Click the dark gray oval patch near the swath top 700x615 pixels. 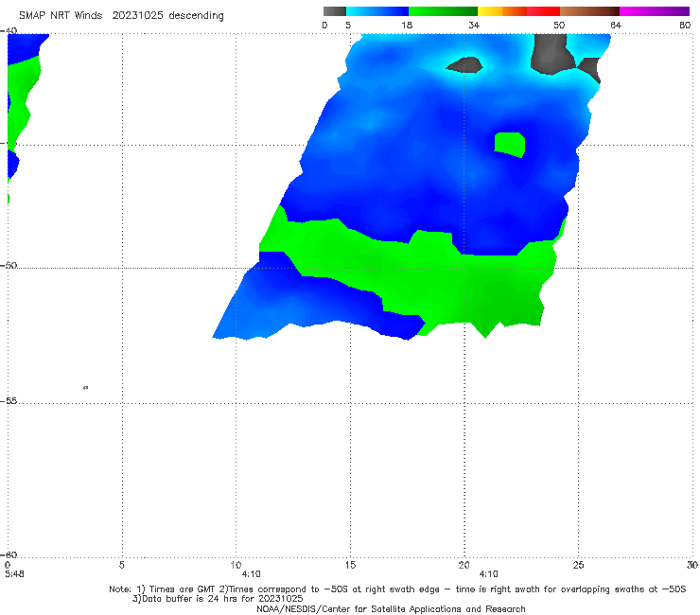(x=464, y=64)
